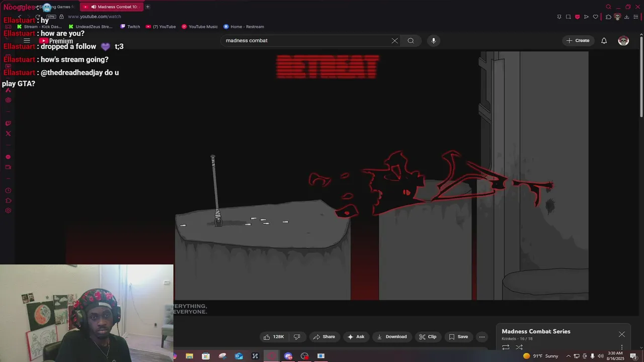Open Discord from the taskbar
Screen dimensions: 644x362
(288, 356)
